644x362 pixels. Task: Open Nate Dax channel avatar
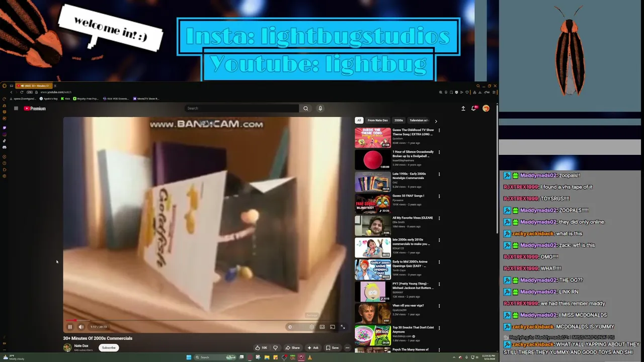tap(67, 347)
